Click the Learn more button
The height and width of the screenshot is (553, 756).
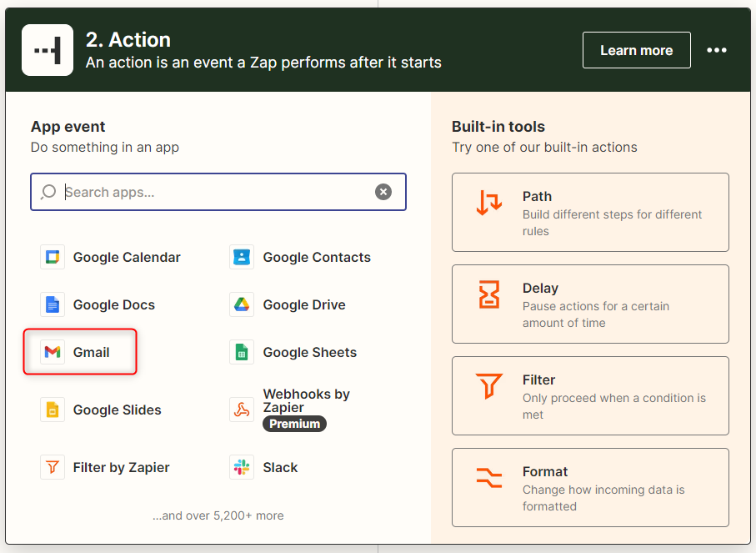(636, 50)
